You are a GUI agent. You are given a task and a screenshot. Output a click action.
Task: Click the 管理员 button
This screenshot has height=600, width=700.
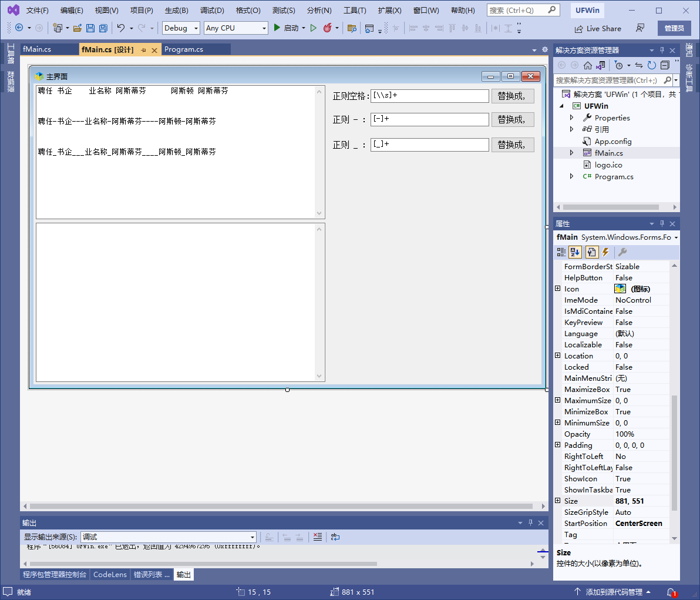674,28
